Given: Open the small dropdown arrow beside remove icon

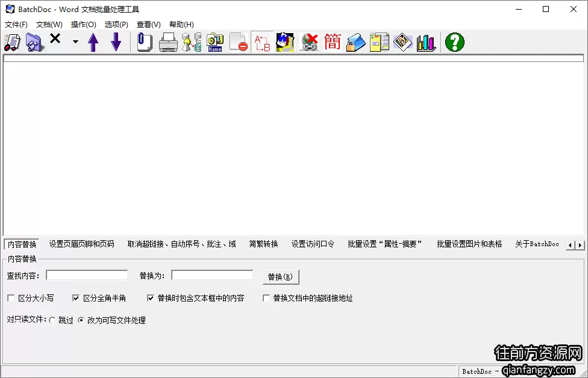Looking at the screenshot, I should click(75, 42).
